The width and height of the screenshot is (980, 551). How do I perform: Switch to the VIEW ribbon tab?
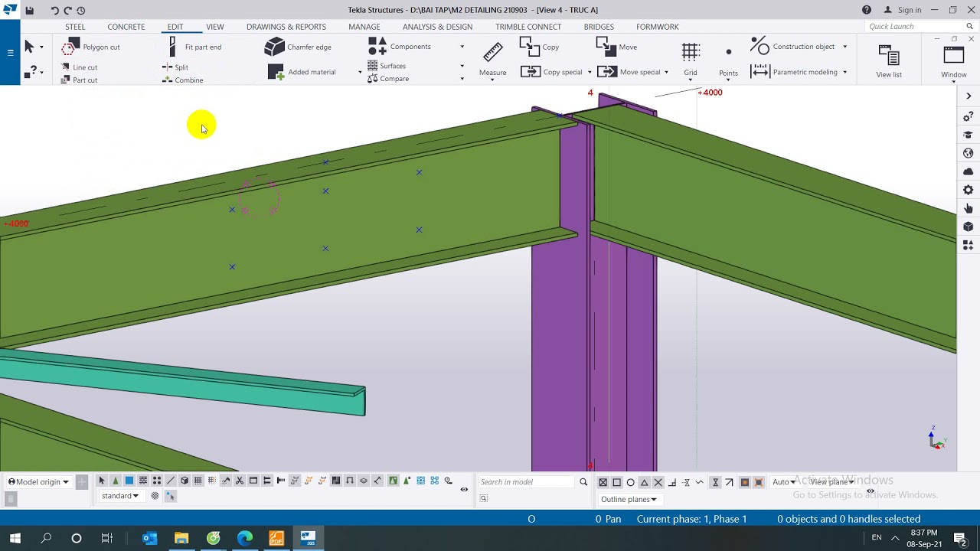click(215, 27)
